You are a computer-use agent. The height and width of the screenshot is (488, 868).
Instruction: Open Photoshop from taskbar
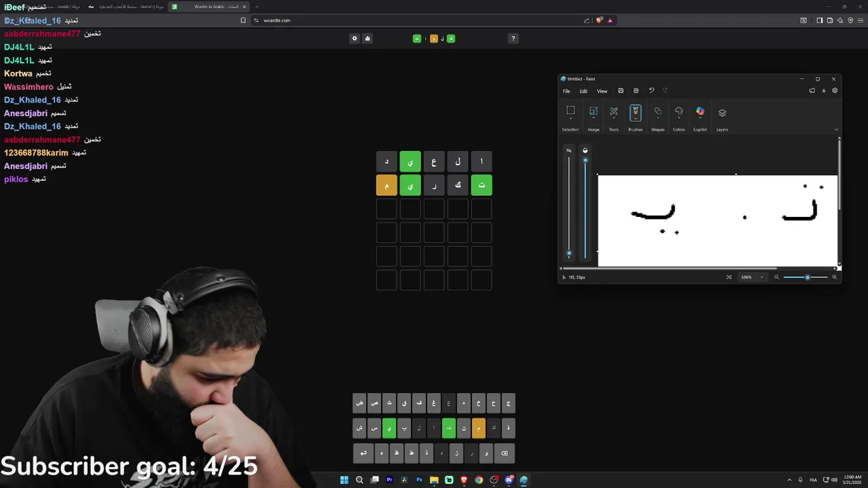(419, 480)
